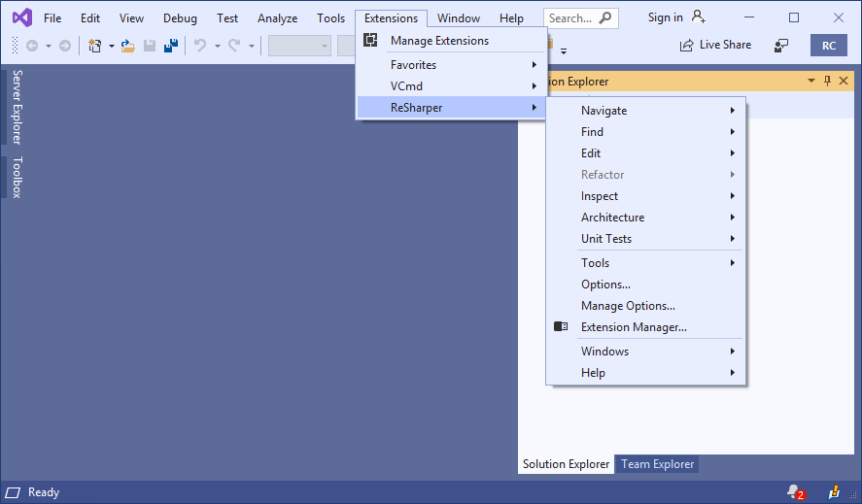Viewport: 862px width, 504px height.
Task: Open Extension Manager in ReSharper submenu
Action: tap(634, 327)
